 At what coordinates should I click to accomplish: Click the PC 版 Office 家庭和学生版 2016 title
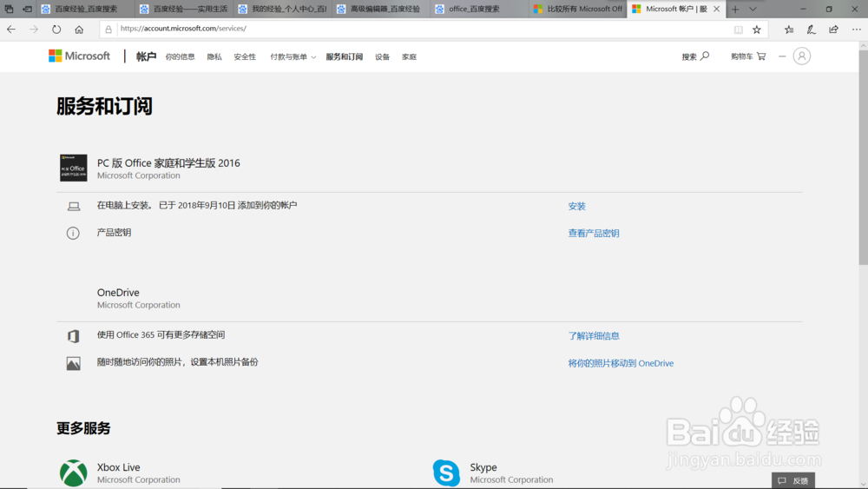[x=168, y=162]
